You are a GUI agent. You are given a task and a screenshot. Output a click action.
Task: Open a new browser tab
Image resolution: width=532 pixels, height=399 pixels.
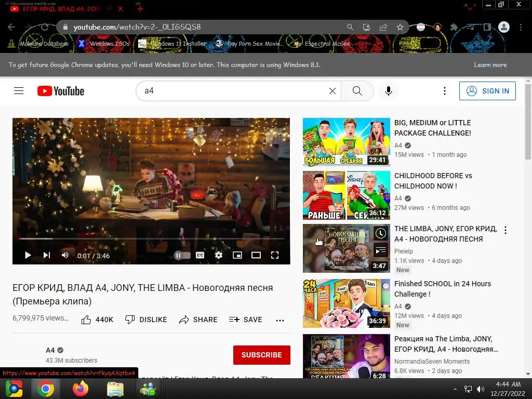point(140,9)
